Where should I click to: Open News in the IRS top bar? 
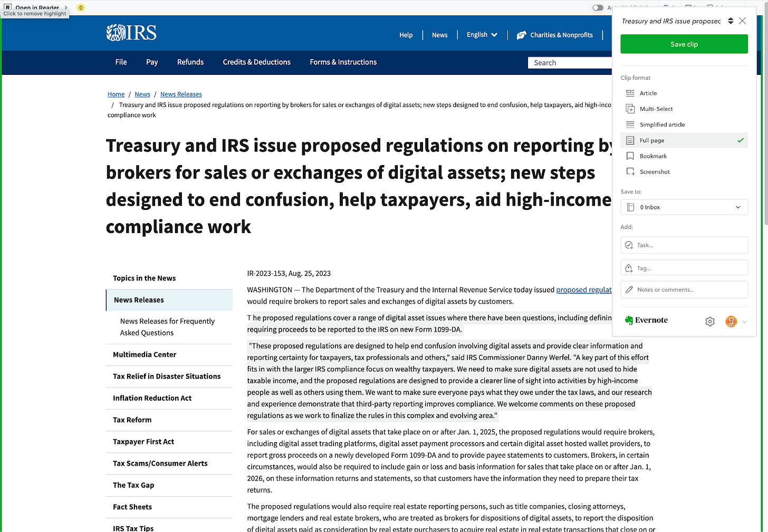tap(439, 35)
